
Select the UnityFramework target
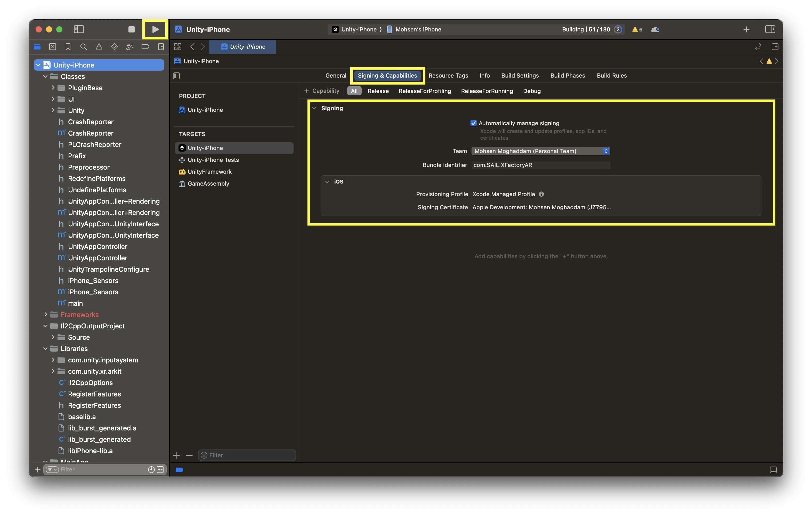[x=209, y=172]
